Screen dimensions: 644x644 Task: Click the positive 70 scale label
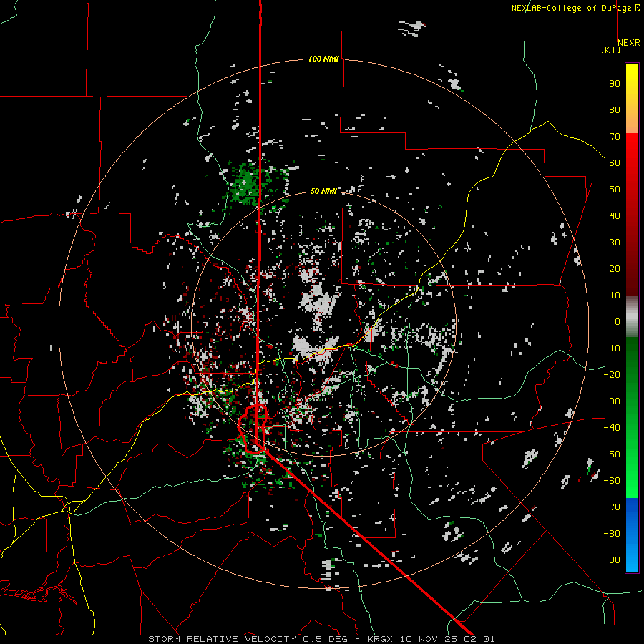[615, 137]
